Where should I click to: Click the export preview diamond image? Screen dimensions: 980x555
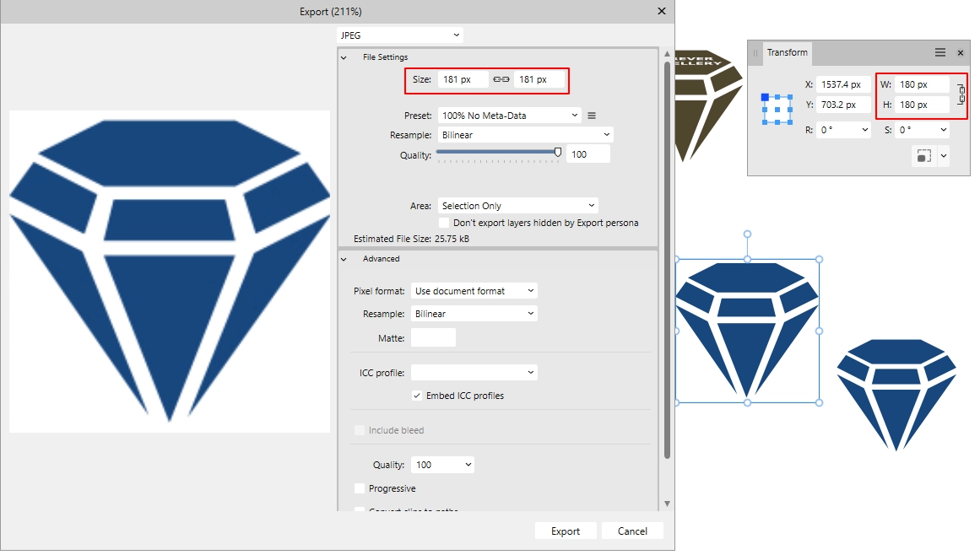click(170, 272)
